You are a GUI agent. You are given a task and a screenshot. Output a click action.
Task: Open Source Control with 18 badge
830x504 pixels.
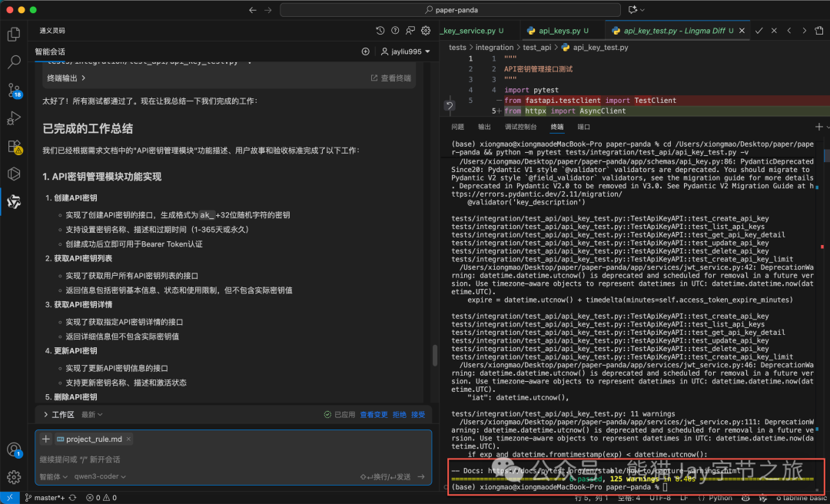coord(14,91)
